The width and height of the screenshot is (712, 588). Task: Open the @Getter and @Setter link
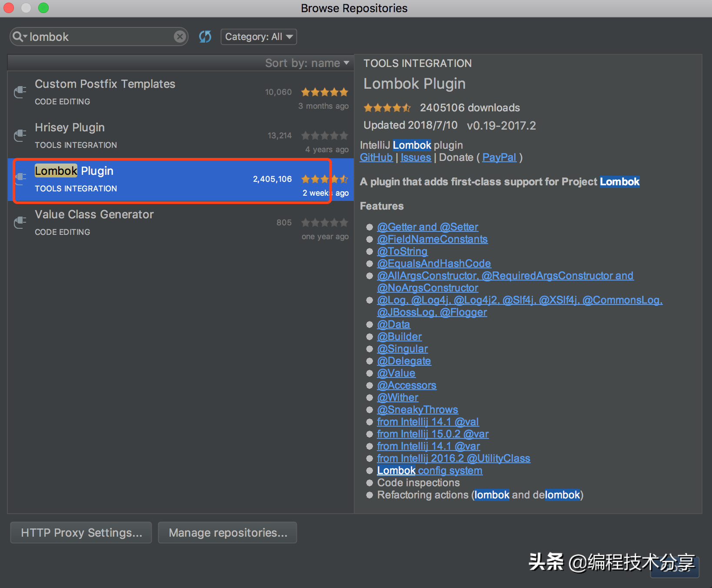427,227
